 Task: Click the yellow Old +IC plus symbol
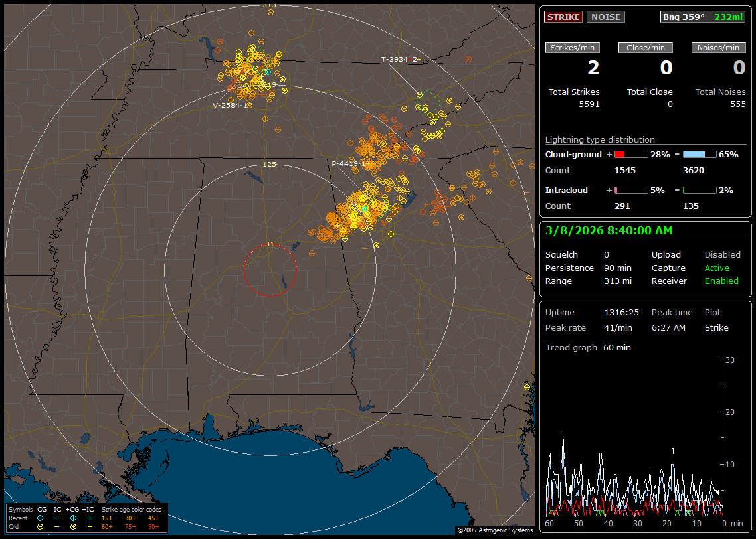click(x=90, y=526)
